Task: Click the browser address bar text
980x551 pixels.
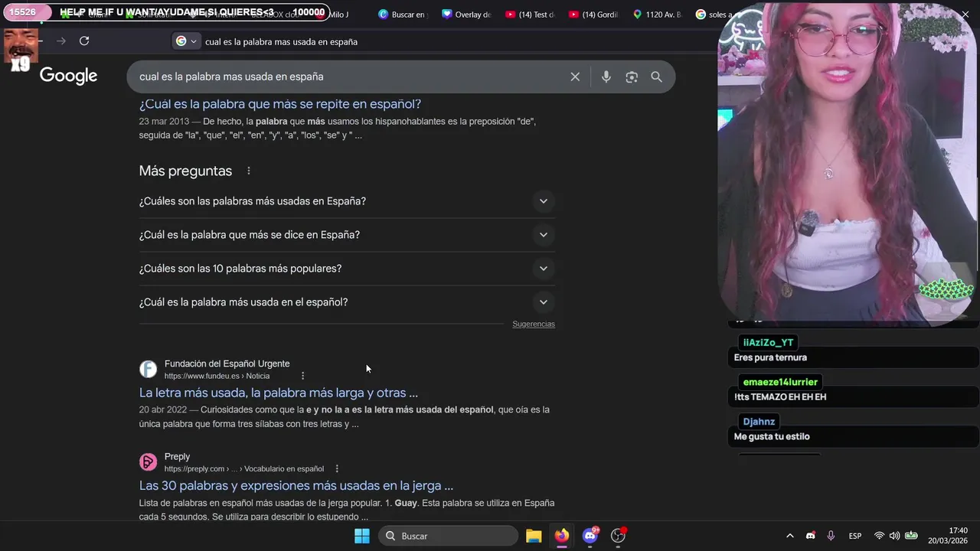Action: click(281, 41)
